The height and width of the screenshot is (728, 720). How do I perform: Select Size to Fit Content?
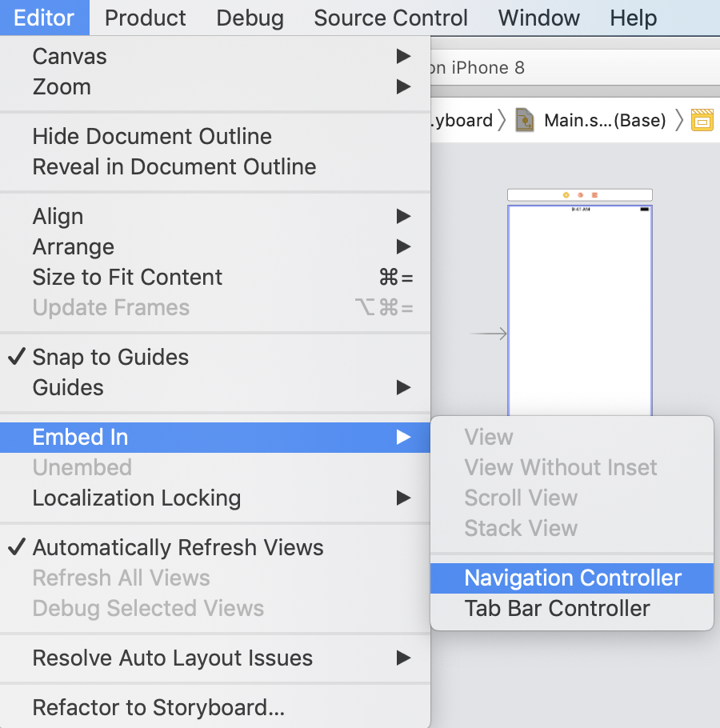click(x=215, y=277)
